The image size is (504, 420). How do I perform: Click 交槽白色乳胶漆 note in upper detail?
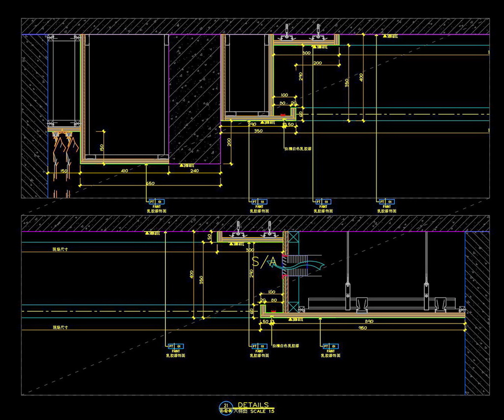(300, 148)
